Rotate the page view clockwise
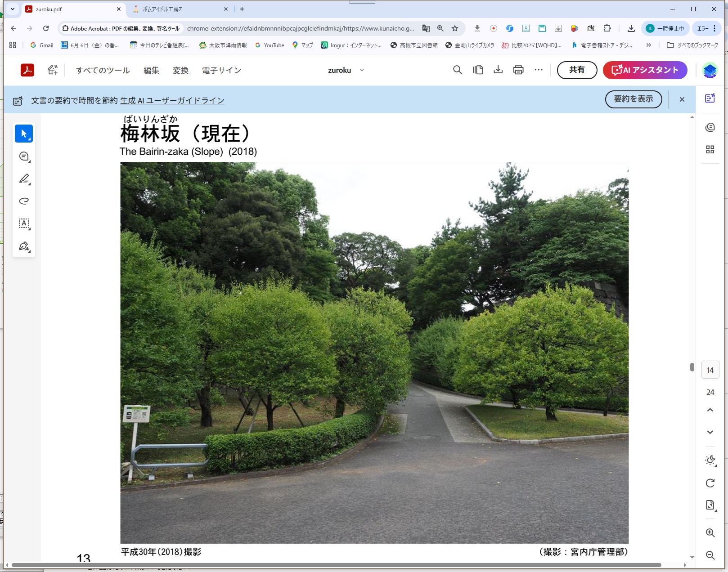 click(x=710, y=483)
